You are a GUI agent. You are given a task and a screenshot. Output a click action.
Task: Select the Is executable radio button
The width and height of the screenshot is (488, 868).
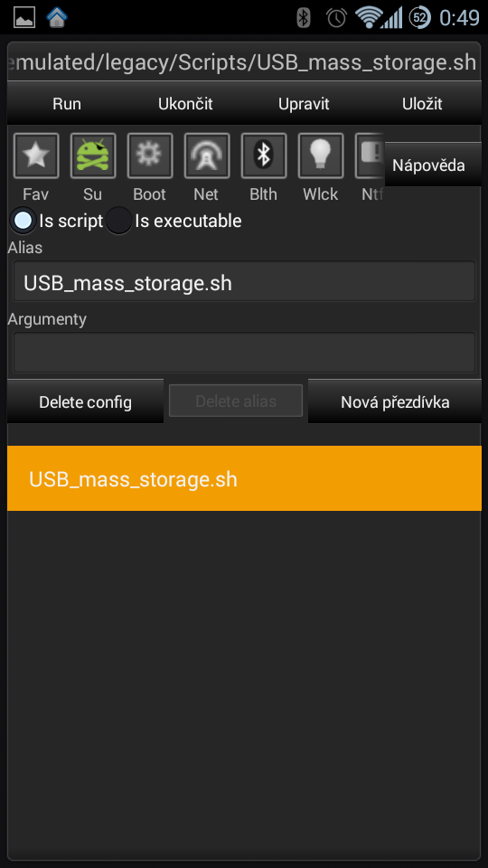118,221
